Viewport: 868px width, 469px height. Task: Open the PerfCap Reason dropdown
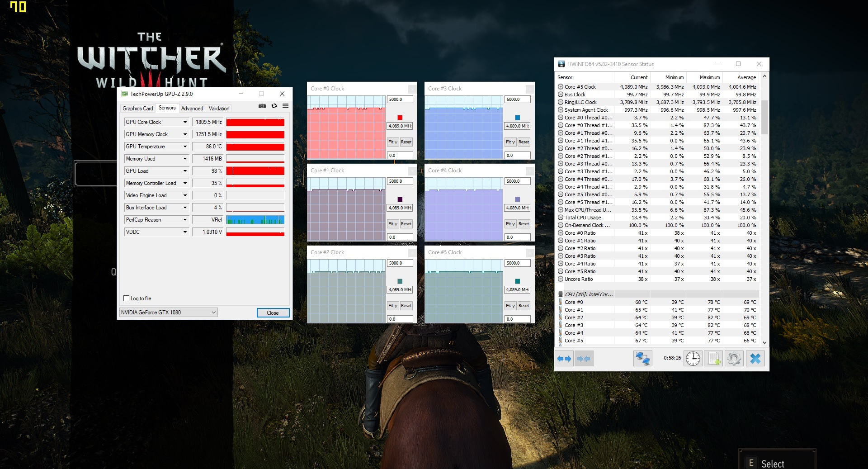[185, 220]
